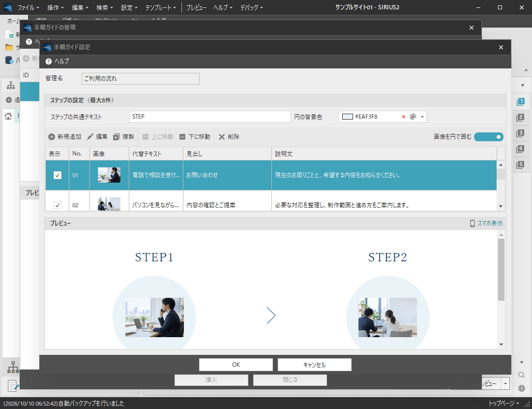Close the 手順ガイドの管理 window
The image size is (532, 409).
point(471,28)
